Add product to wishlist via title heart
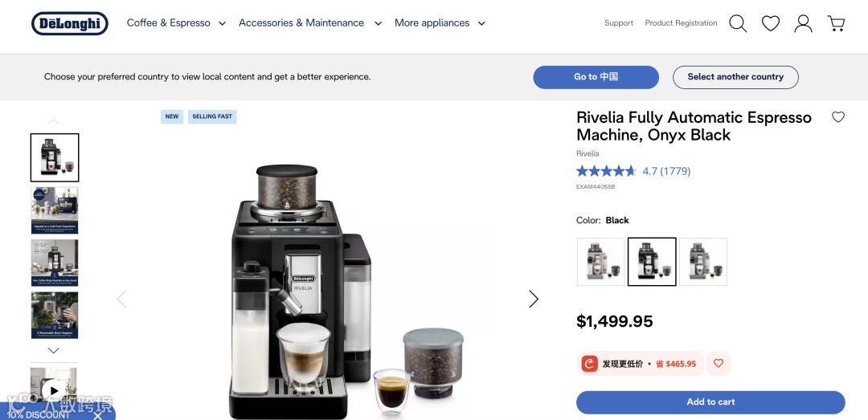 pos(838,116)
